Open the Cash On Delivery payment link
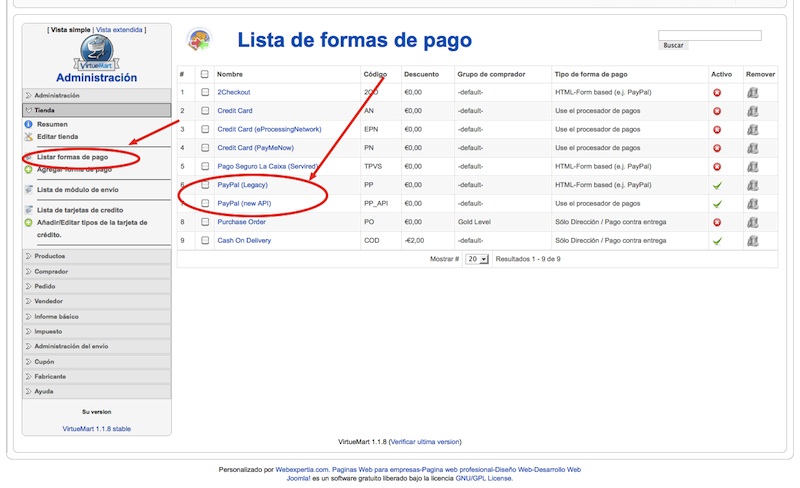The height and width of the screenshot is (488, 800). pos(244,240)
